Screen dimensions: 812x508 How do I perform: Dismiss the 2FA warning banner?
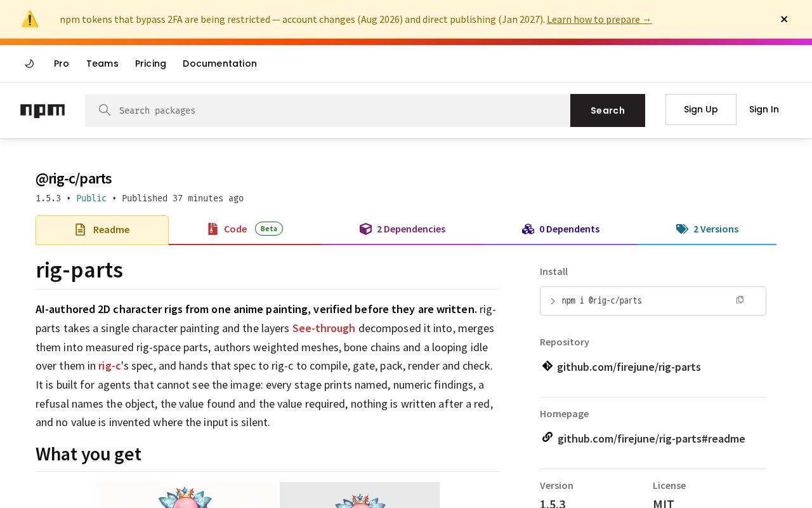tap(784, 19)
